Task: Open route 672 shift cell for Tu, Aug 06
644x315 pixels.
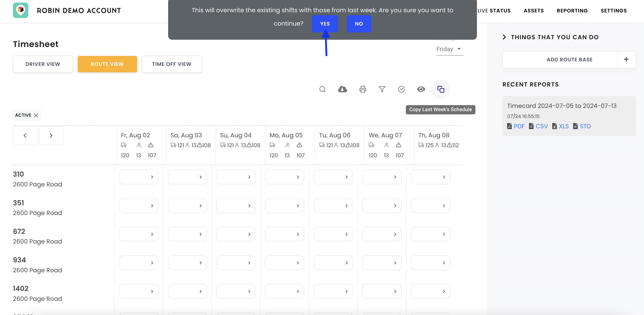Action: point(333,234)
